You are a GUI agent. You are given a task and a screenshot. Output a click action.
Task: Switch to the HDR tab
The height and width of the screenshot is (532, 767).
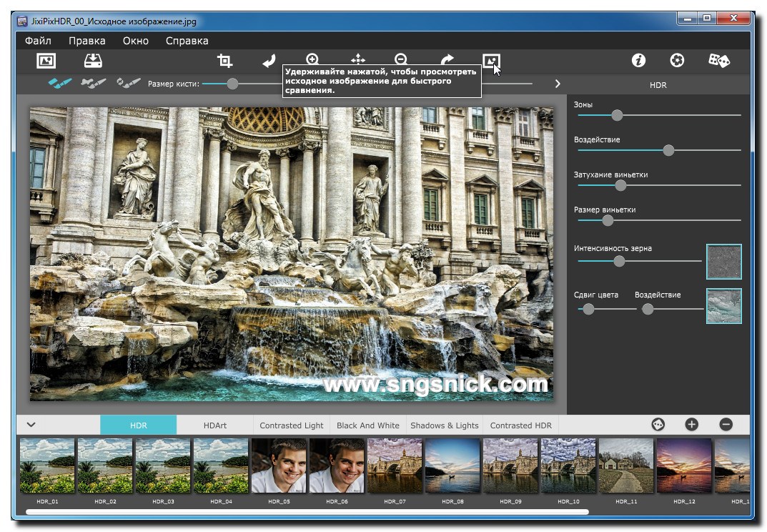click(x=139, y=425)
